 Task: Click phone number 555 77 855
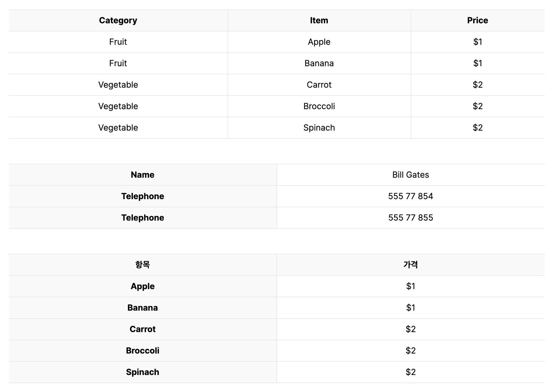click(411, 218)
